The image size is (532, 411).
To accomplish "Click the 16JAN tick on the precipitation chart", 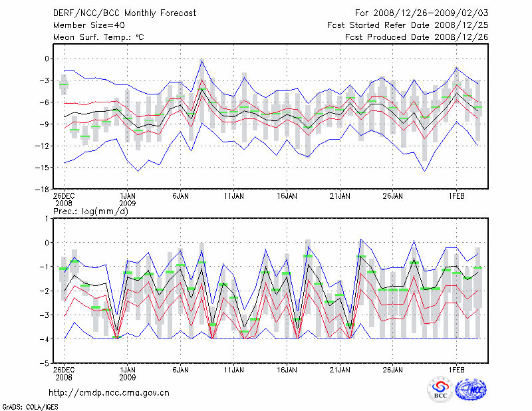I will pos(287,369).
